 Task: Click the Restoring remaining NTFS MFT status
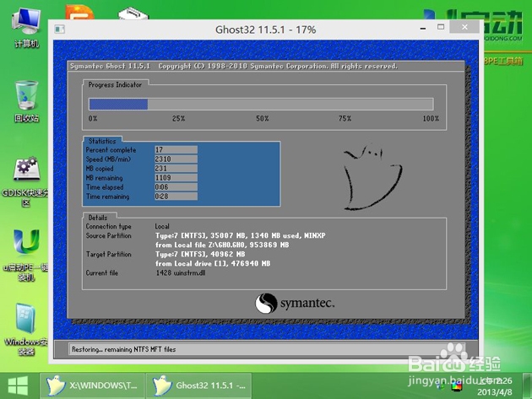coord(124,349)
